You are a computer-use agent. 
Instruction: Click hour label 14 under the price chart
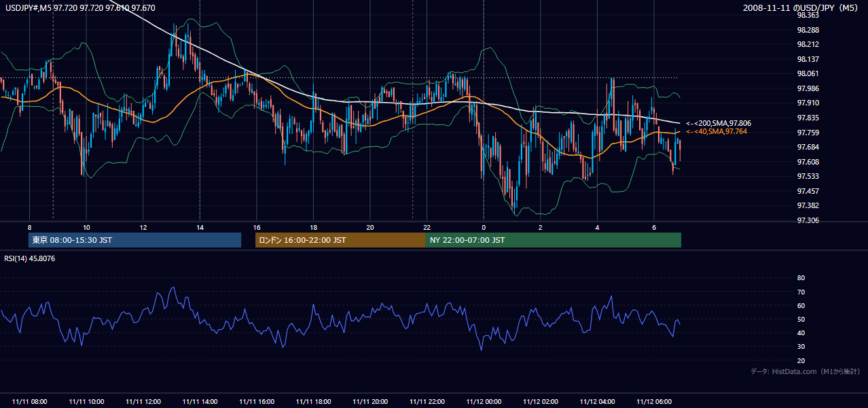(x=200, y=227)
